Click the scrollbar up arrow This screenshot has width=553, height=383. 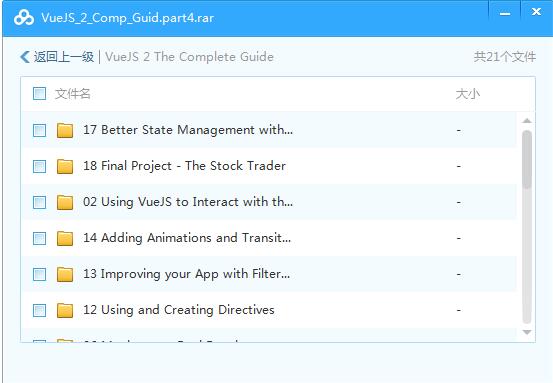[x=527, y=121]
